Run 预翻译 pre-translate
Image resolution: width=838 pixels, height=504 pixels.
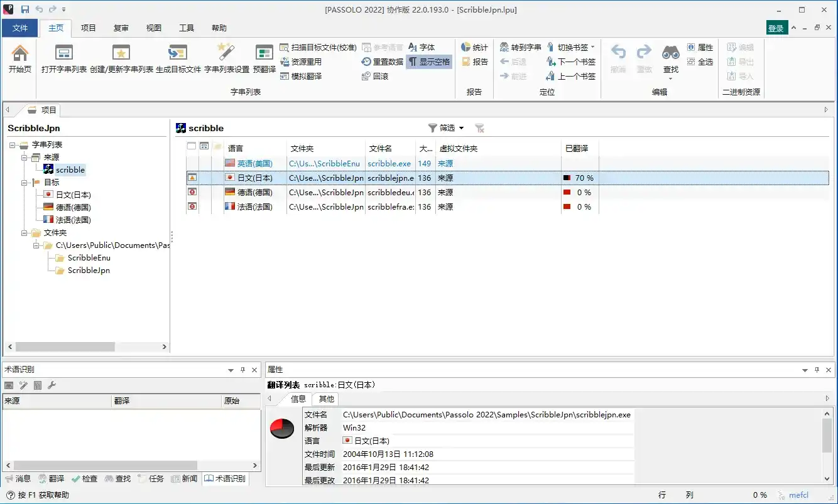click(264, 59)
